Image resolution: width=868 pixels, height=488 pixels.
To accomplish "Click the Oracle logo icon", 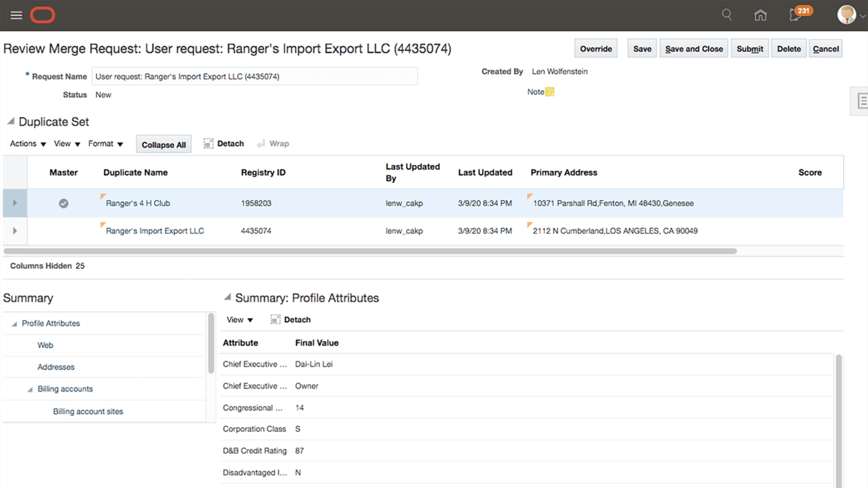I will [x=42, y=15].
